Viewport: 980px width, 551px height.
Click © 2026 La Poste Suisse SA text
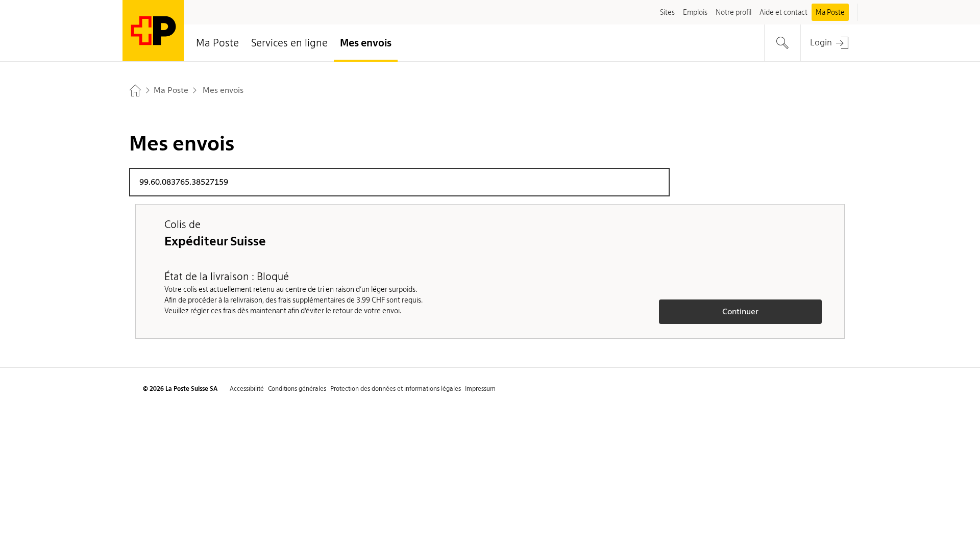tap(180, 389)
